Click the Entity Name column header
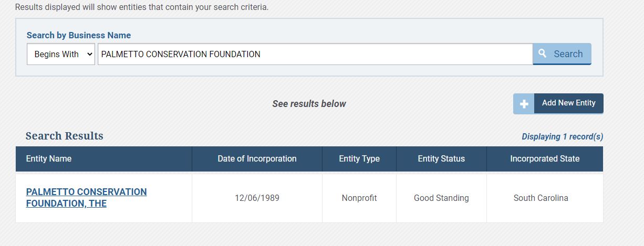The image size is (644, 246). click(x=49, y=158)
